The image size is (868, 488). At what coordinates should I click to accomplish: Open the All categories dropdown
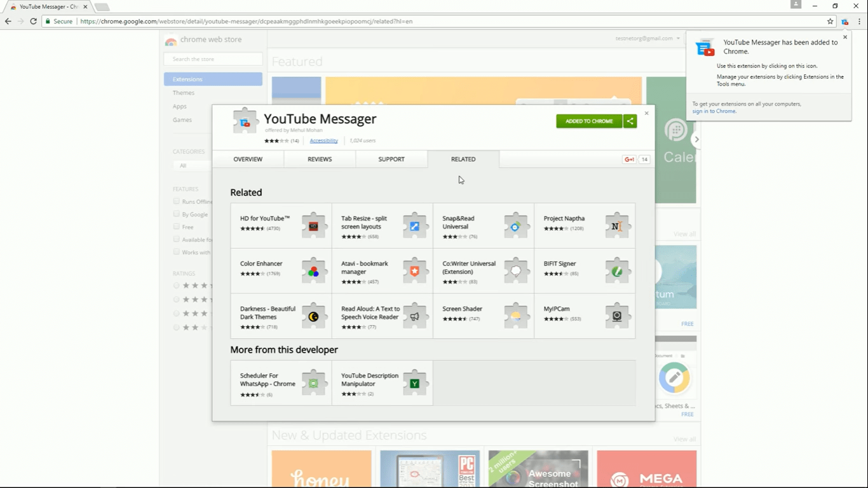[192, 166]
